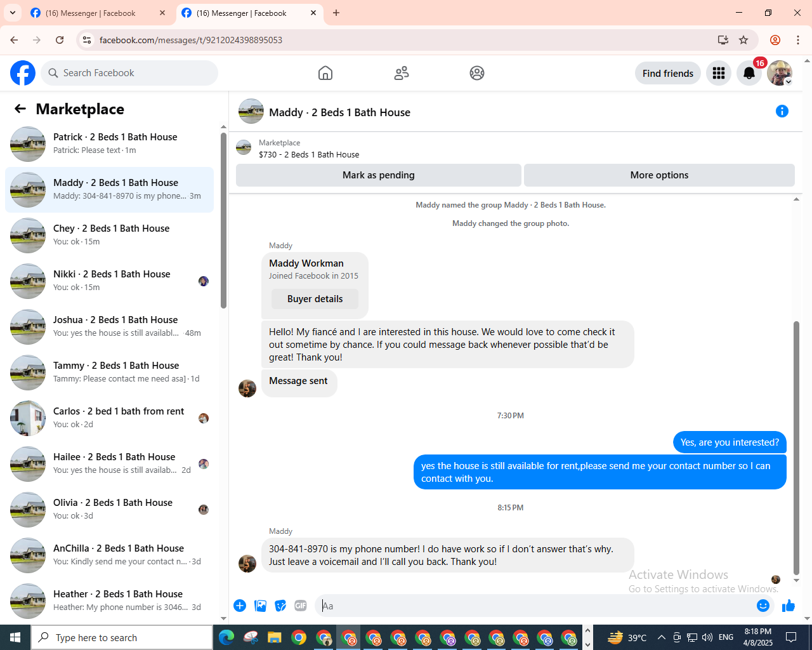Open $730 Marketplace listing link
The width and height of the screenshot is (812, 650).
point(309,154)
